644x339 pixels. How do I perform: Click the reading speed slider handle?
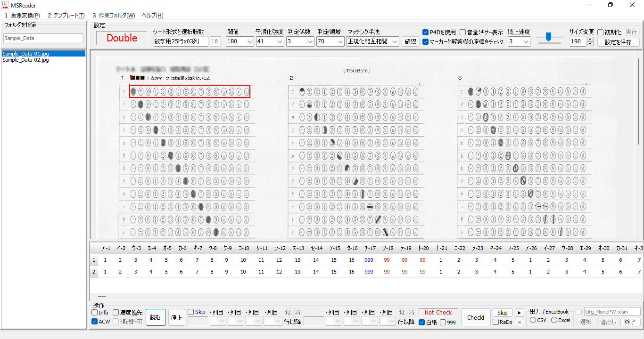coord(548,37)
